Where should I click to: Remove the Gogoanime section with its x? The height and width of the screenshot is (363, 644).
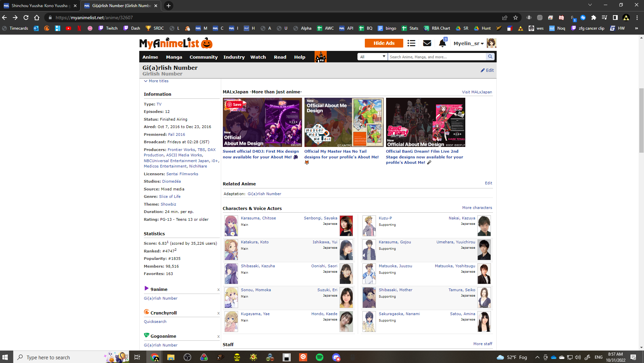(x=218, y=336)
